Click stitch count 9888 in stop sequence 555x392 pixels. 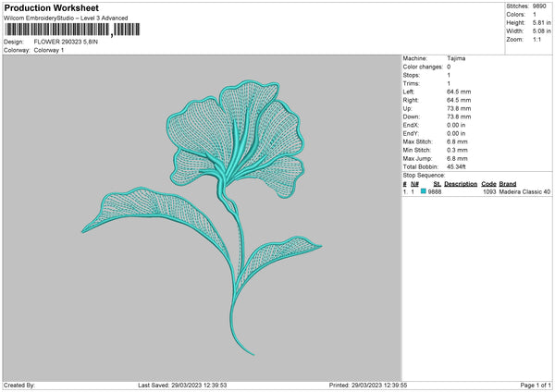435,191
